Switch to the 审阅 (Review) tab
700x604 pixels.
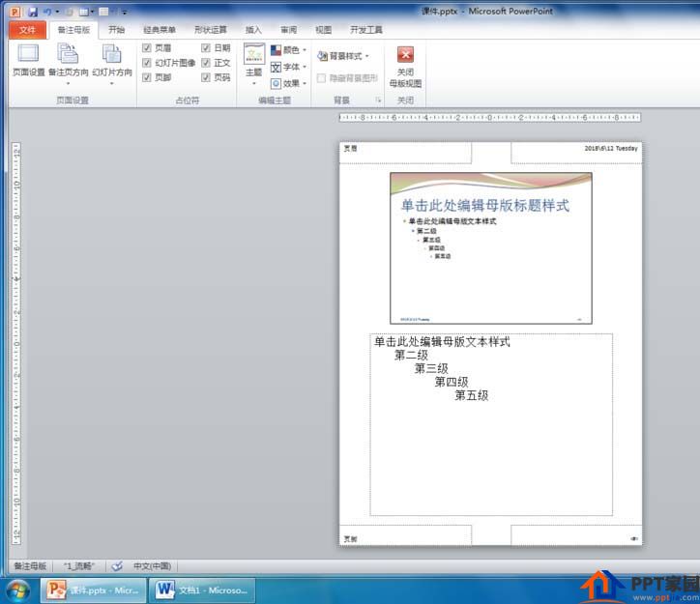coord(289,30)
